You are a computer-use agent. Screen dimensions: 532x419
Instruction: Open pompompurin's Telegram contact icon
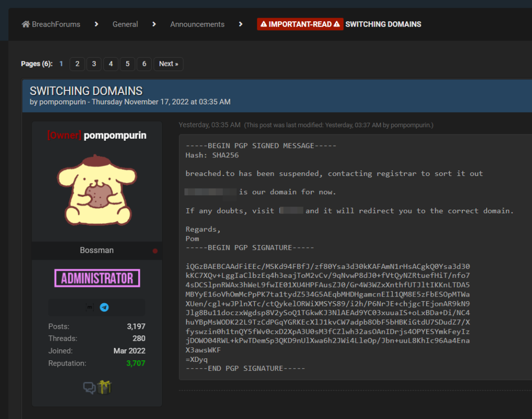point(104,307)
